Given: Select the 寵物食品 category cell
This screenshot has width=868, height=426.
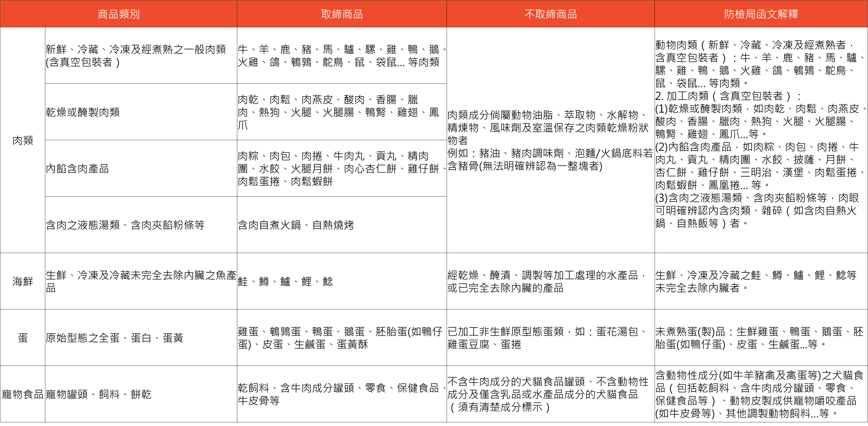Looking at the screenshot, I should click(x=23, y=394).
